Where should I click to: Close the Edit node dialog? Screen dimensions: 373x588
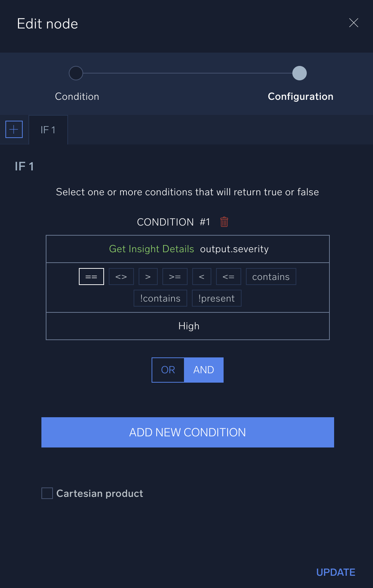354,23
